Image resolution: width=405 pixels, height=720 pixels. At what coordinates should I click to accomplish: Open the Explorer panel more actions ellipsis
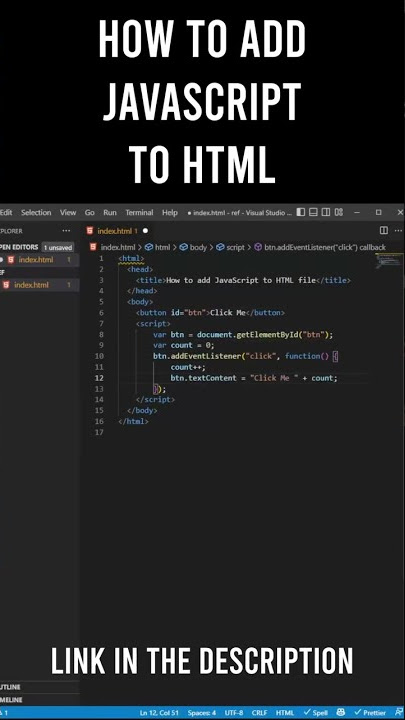[x=66, y=231]
